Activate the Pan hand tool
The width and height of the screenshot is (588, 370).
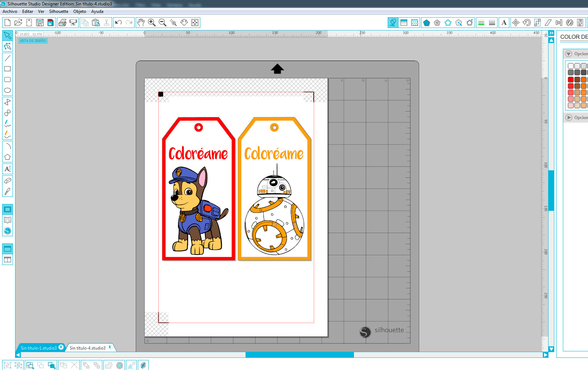point(141,23)
